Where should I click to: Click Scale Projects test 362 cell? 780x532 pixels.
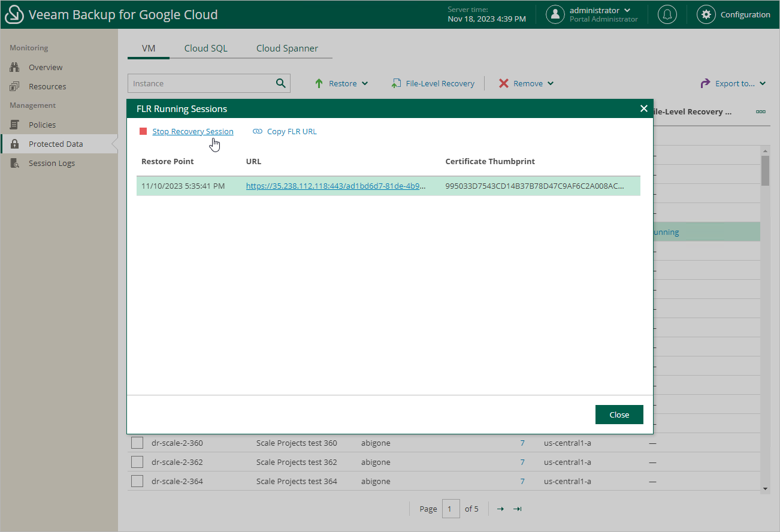297,463
